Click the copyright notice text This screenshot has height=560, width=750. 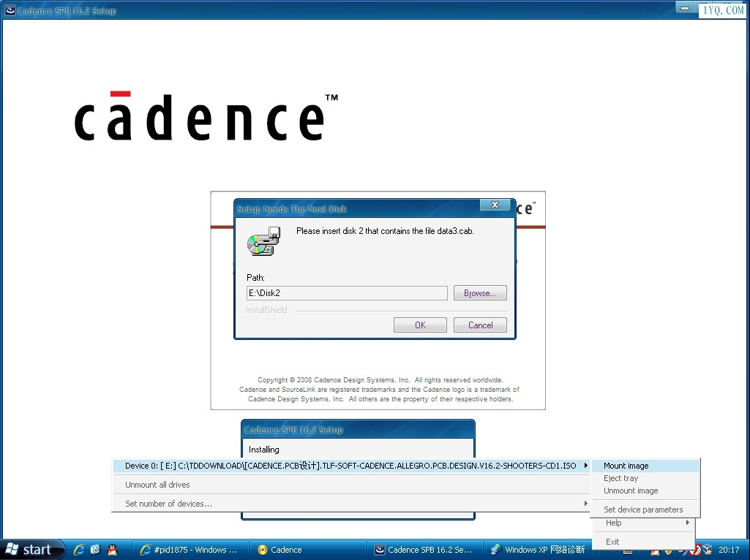[380, 390]
